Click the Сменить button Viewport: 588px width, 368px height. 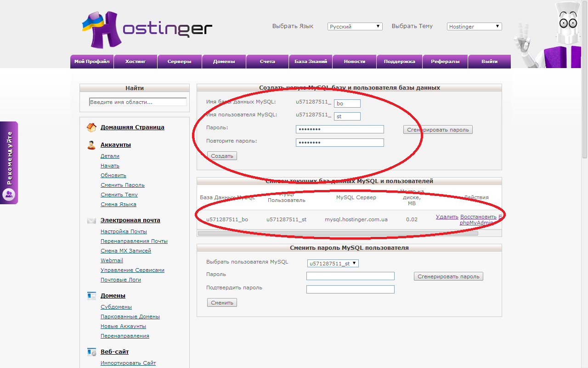(222, 303)
